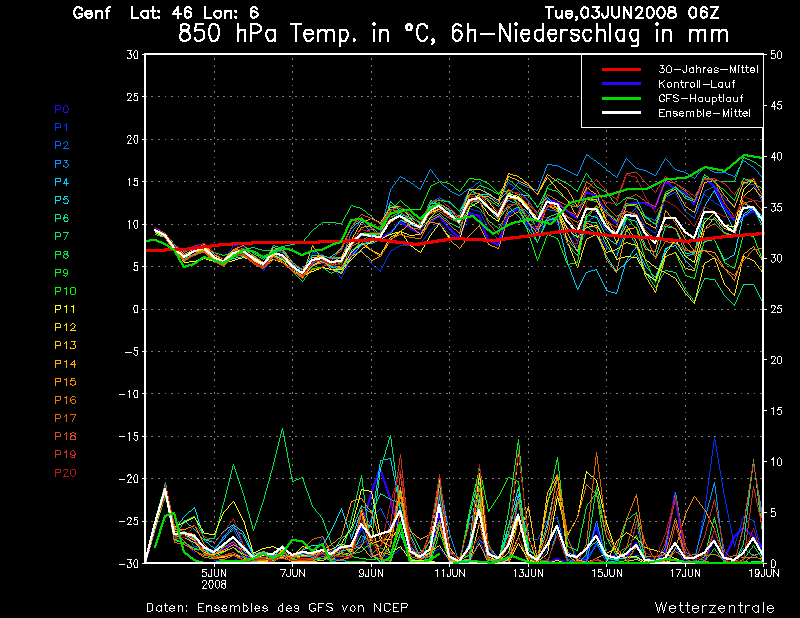Click the green GFS-Hauptlauf legend line
Viewport: 800px width, 618px height.
pyautogui.click(x=621, y=98)
